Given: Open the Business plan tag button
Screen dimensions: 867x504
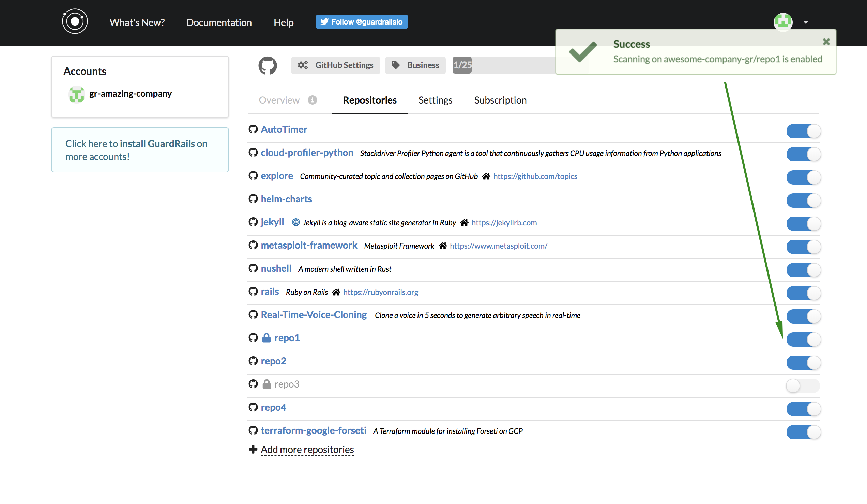Looking at the screenshot, I should point(415,65).
